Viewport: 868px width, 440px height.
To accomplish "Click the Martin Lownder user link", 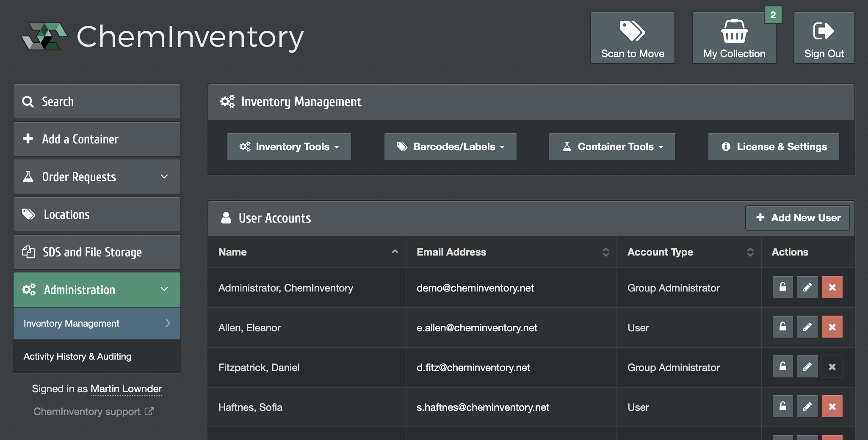I will point(126,389).
